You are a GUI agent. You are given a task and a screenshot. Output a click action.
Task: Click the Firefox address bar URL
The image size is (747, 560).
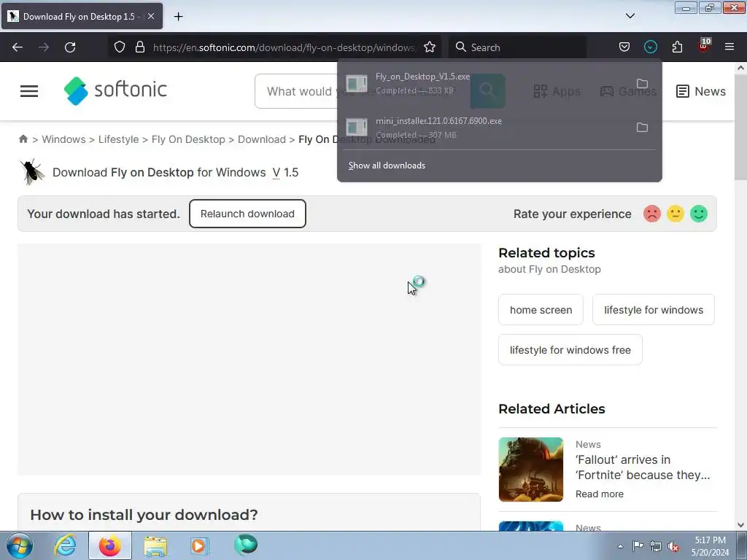pos(284,47)
